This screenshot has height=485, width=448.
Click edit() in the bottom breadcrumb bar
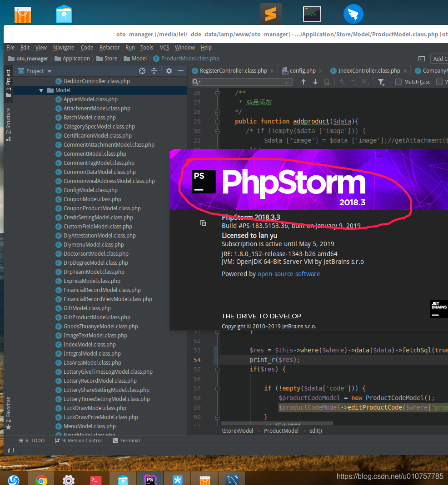point(316,431)
